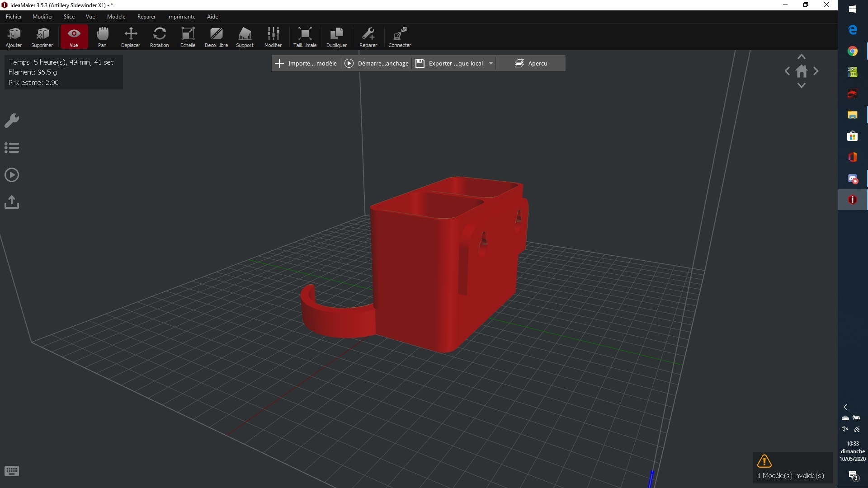Select the Echelle scale tool
The image size is (868, 488).
pos(188,37)
